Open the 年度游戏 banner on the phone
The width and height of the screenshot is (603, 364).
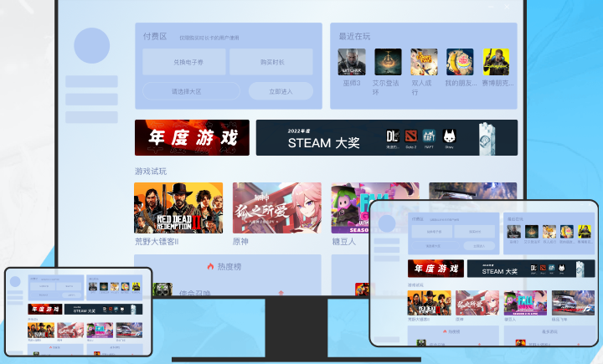pos(45,309)
